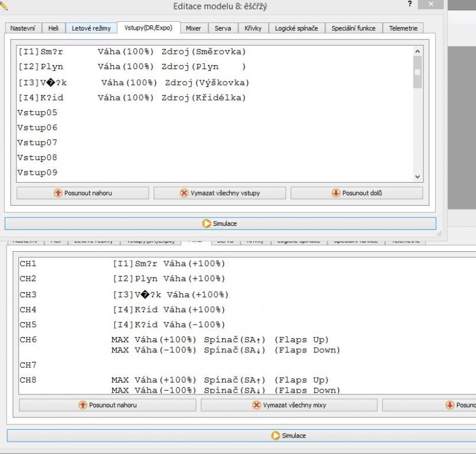Click 'Posunout nahoru' in the upper inputs panel
The width and height of the screenshot is (476, 454).
pos(83,193)
